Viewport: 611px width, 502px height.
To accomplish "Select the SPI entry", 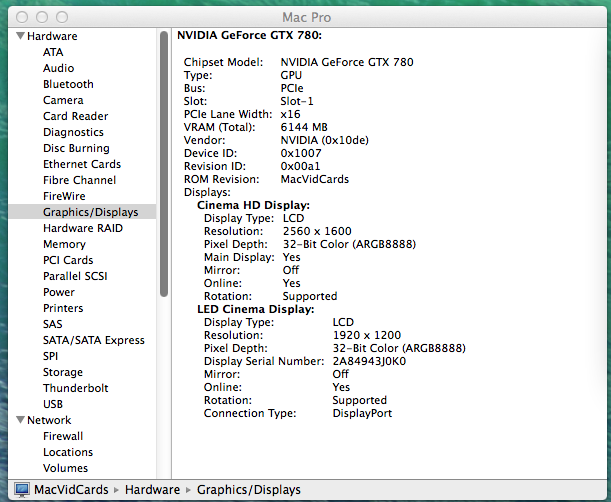I will pyautogui.click(x=50, y=355).
